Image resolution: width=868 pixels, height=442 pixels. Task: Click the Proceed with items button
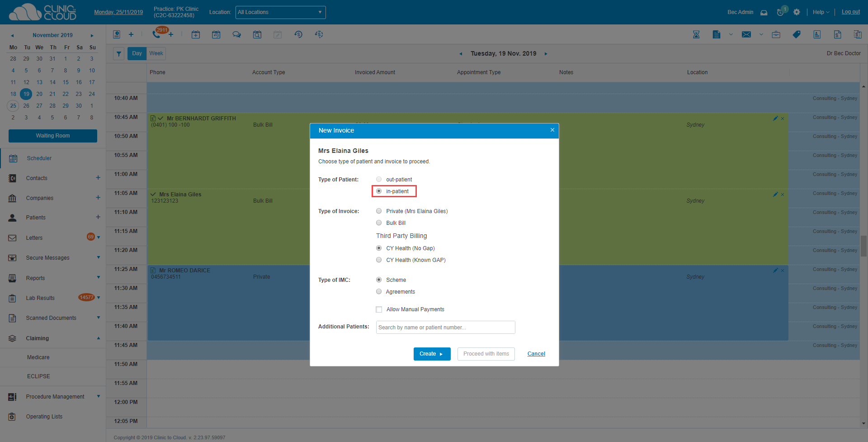click(x=486, y=354)
